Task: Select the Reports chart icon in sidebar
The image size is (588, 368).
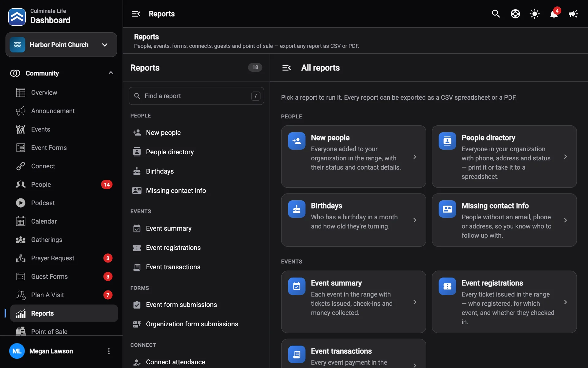Action: (x=21, y=313)
